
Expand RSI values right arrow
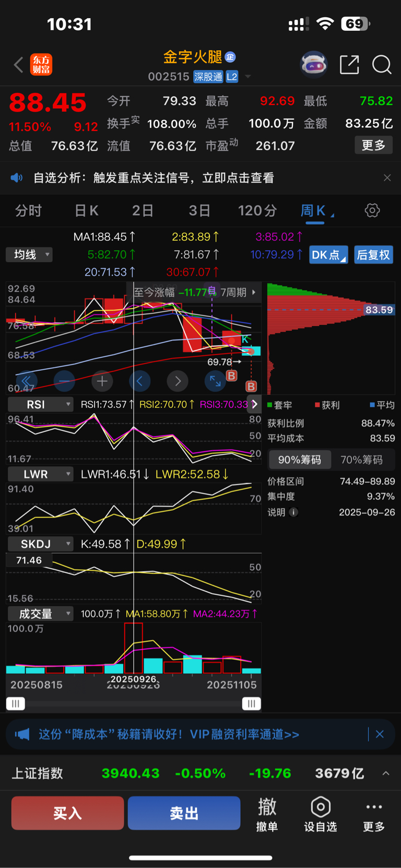(x=255, y=404)
